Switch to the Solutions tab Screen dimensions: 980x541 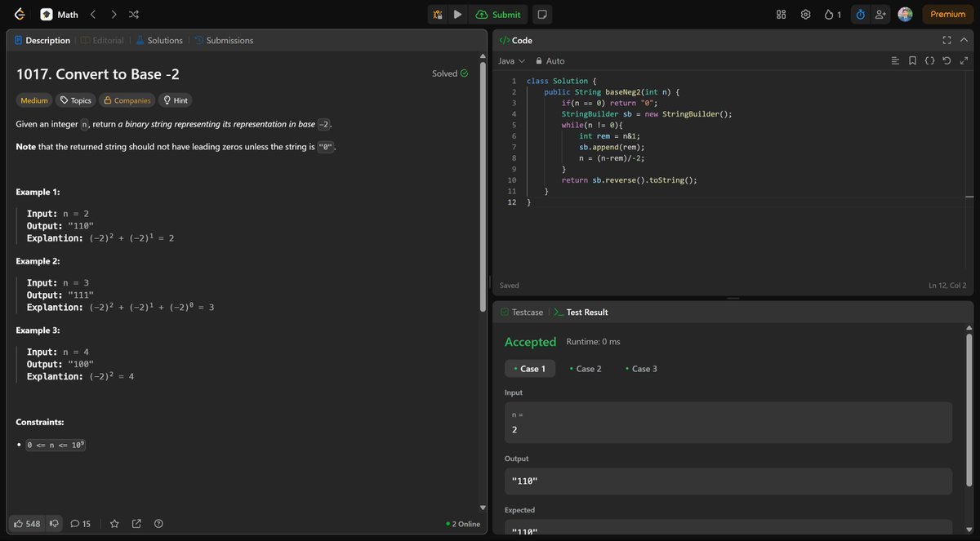pos(159,40)
